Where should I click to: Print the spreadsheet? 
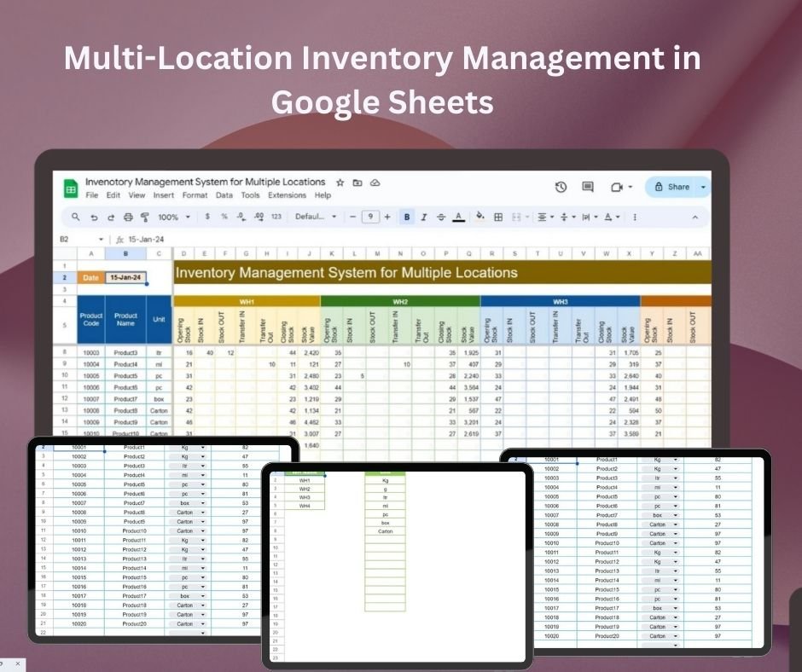pos(128,217)
